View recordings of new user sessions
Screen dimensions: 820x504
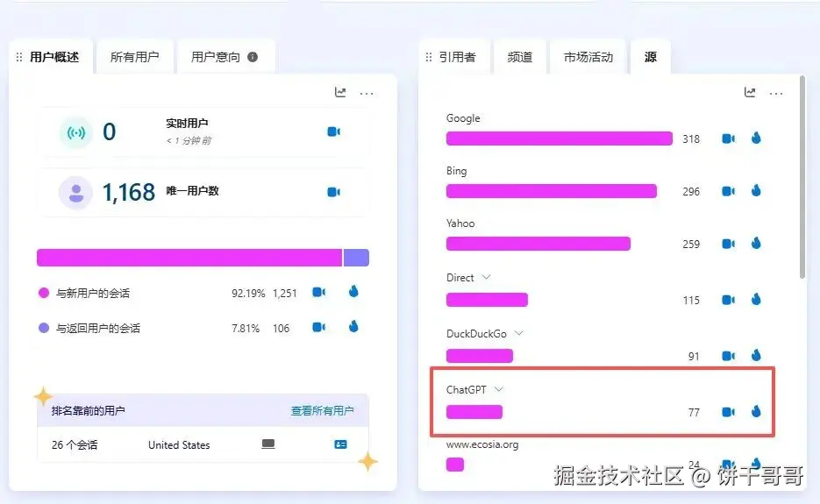[x=319, y=292]
